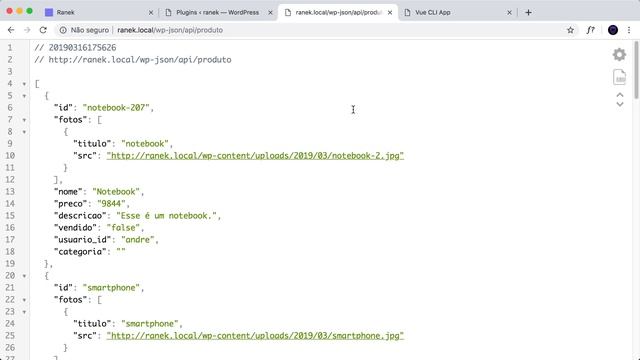Screen dimensions: 640x360
Task: Click the "andre" usuario_id value
Action: click(138, 240)
